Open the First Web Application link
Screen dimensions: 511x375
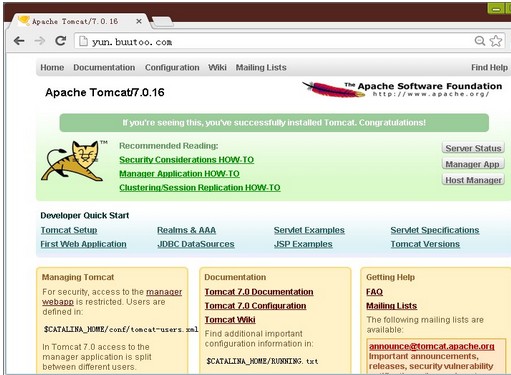tap(83, 244)
